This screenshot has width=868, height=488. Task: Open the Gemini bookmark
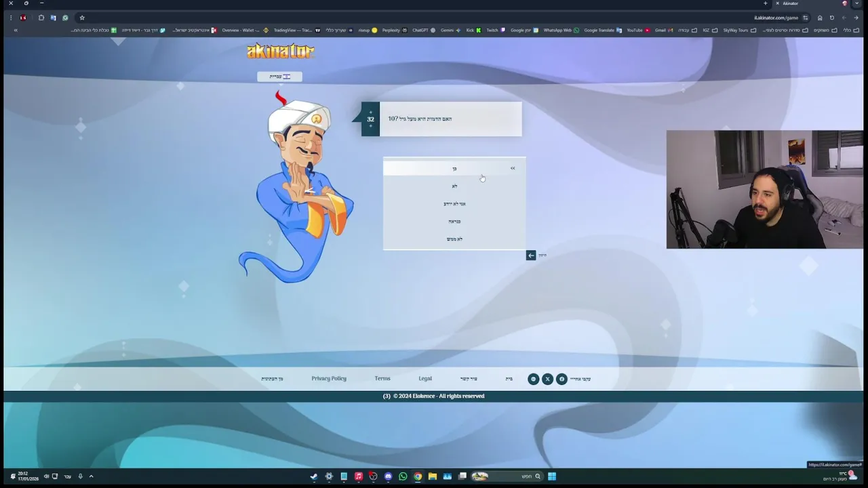coord(450,30)
